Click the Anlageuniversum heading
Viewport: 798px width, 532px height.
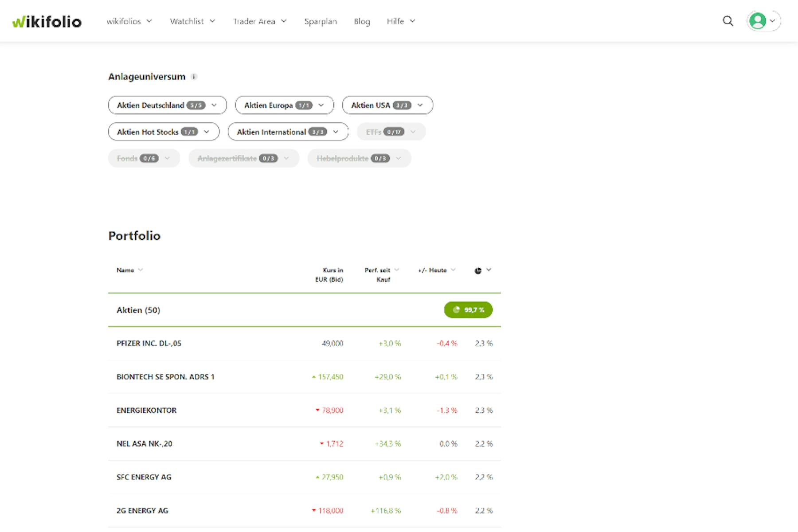click(147, 76)
